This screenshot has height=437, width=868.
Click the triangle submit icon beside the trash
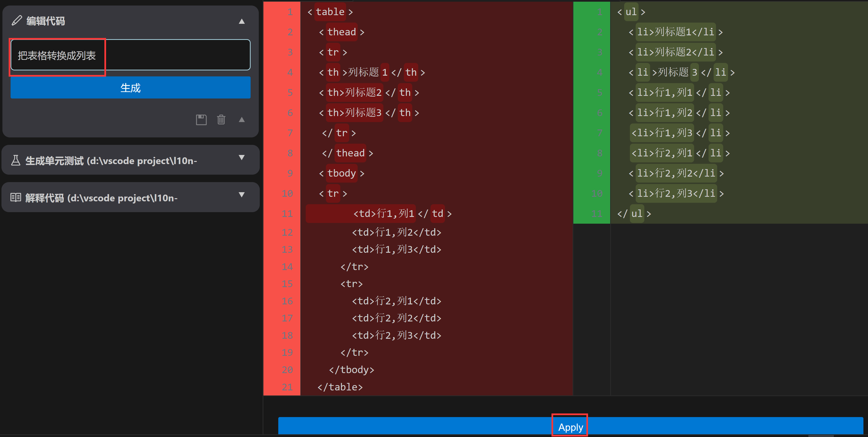(x=242, y=119)
